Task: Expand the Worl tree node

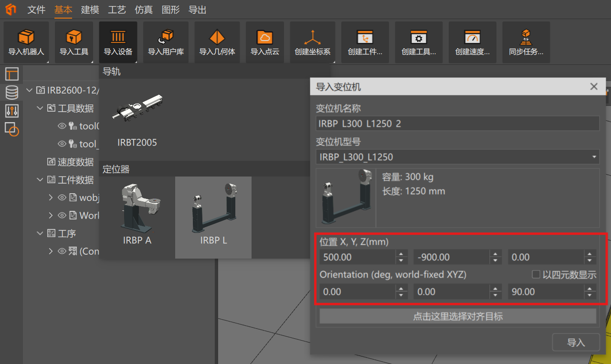Action: (51, 216)
